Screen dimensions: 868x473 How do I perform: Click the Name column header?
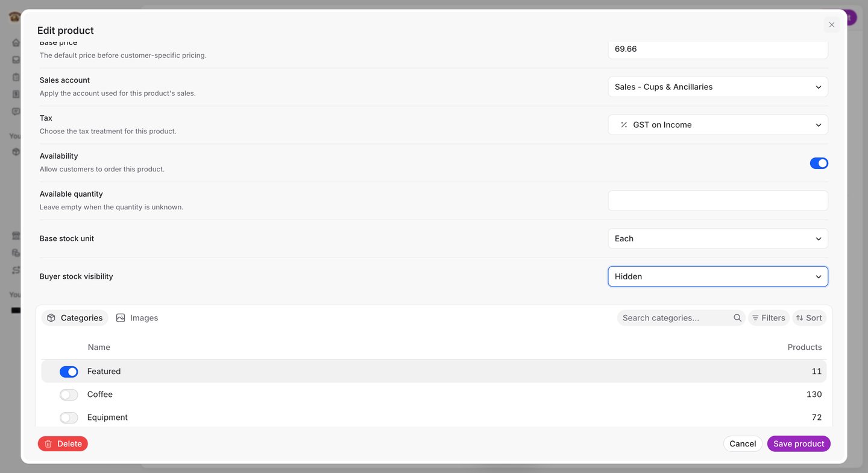pyautogui.click(x=99, y=348)
